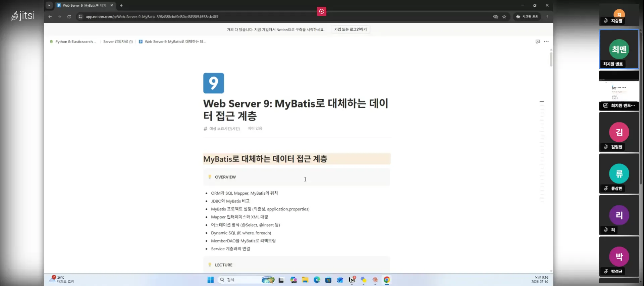The image size is (644, 286).
Task: Open Server 강의자료 (1) breadcrumb
Action: coord(118,42)
